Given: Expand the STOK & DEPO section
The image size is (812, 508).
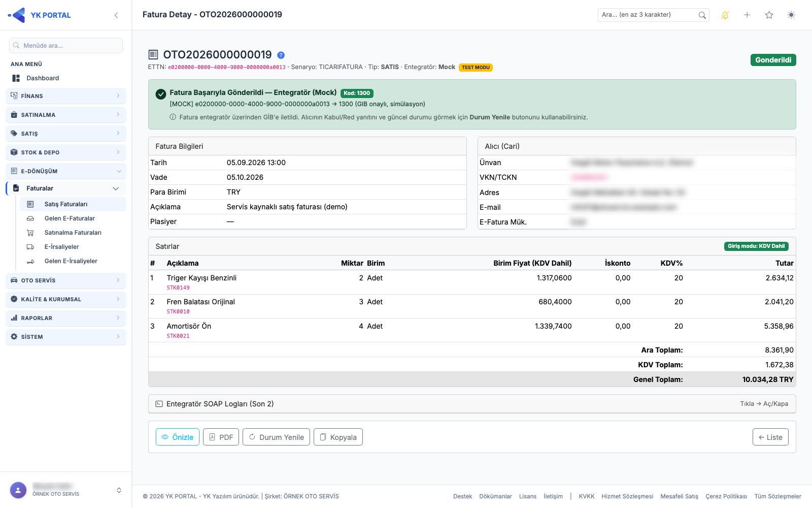Looking at the screenshot, I should tap(66, 152).
